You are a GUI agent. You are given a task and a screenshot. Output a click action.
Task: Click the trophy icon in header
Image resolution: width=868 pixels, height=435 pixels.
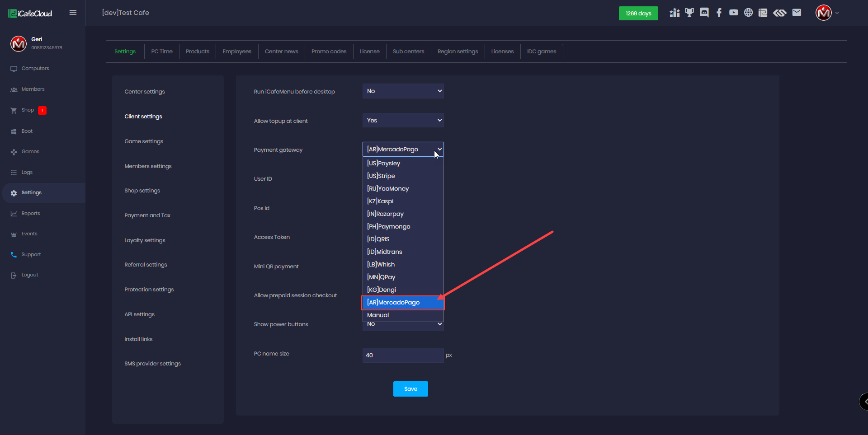(x=689, y=13)
